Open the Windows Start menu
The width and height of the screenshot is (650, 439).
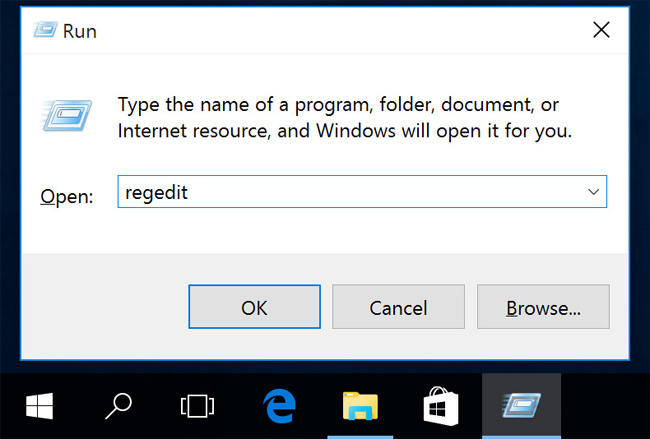39,405
